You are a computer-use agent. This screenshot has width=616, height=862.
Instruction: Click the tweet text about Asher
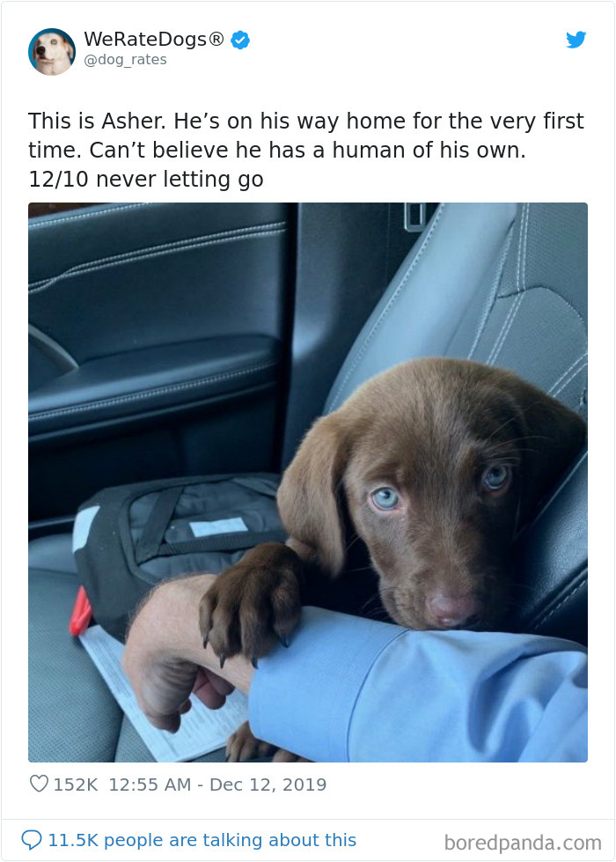pos(307,150)
